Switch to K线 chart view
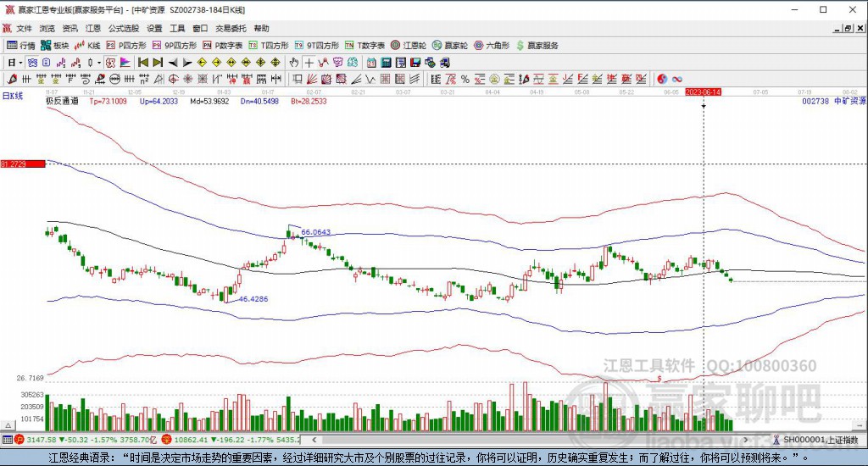 click(x=87, y=46)
